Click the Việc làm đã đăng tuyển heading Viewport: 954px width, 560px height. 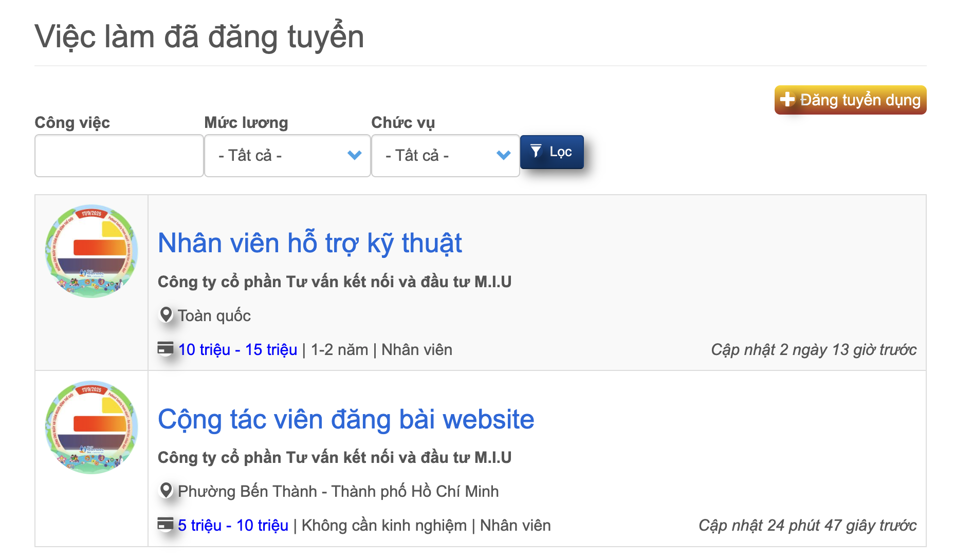pos(199,37)
